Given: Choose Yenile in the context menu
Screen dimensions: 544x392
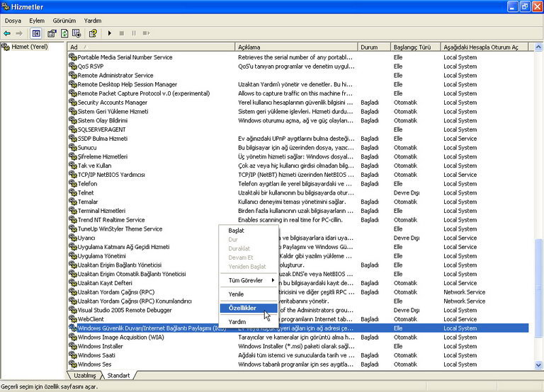Looking at the screenshot, I should click(x=249, y=294).
